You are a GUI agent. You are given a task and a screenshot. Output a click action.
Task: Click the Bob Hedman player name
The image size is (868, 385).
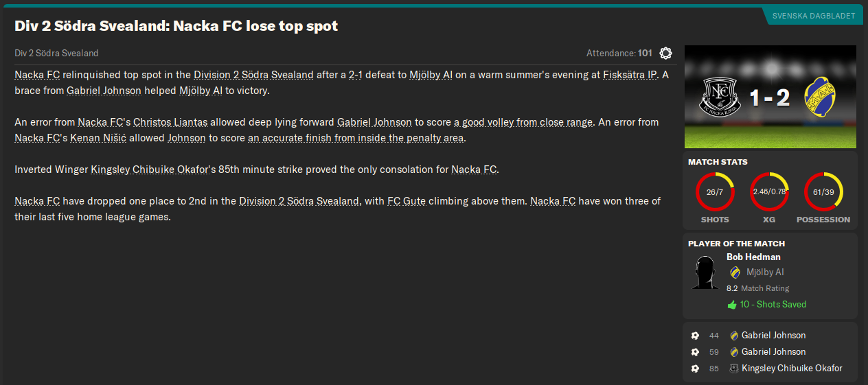[x=753, y=257]
